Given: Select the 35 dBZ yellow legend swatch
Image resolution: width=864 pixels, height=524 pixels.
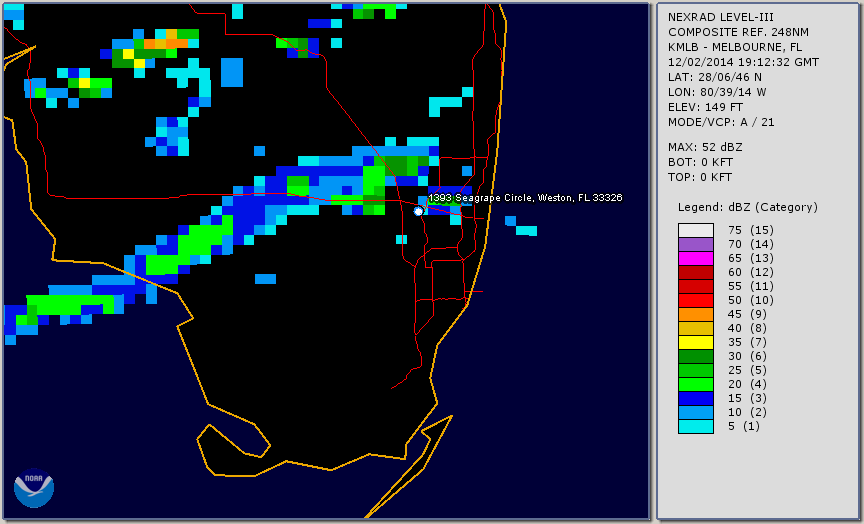Looking at the screenshot, I should coord(696,343).
